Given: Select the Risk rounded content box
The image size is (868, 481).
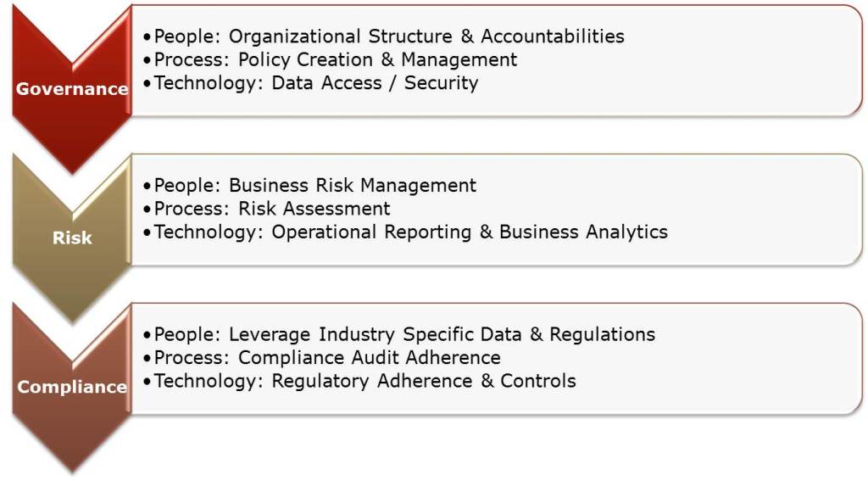Looking at the screenshot, I should 497,210.
